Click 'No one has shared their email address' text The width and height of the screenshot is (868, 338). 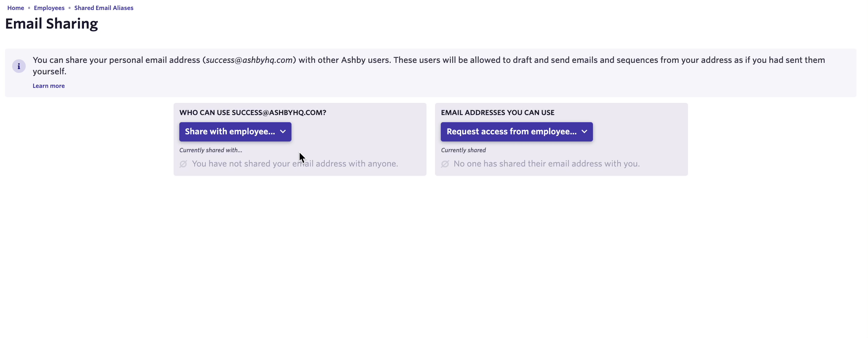tap(547, 164)
